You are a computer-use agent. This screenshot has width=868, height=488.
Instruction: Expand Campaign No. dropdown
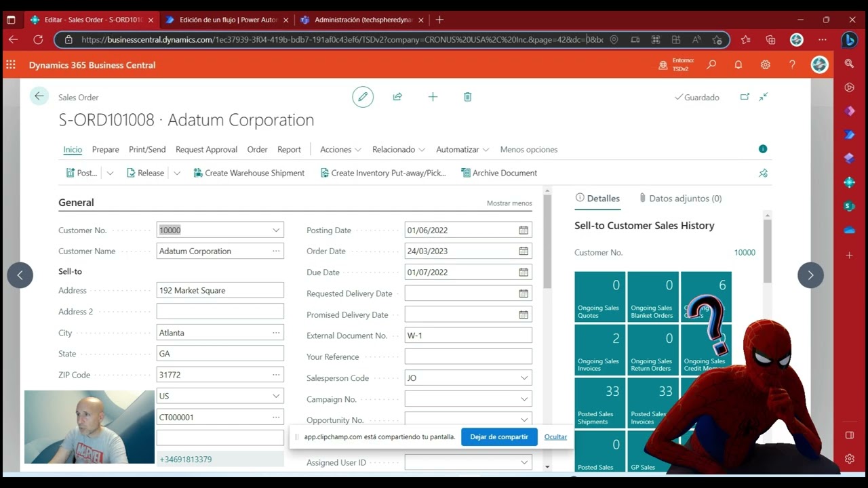[524, 399]
